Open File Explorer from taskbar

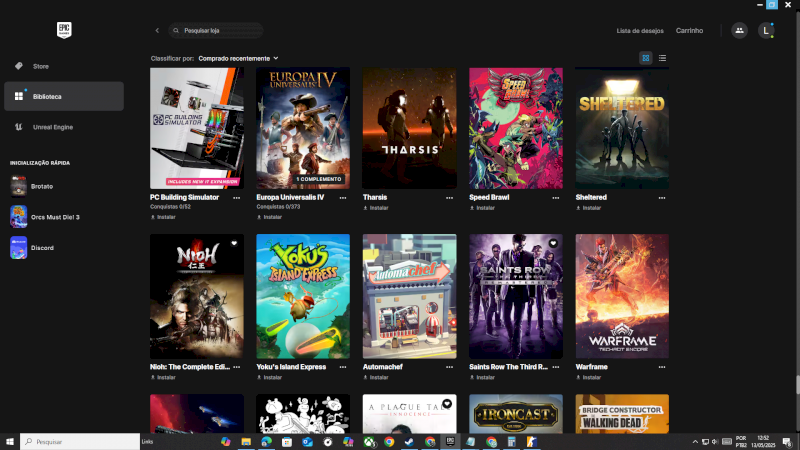coord(246,442)
